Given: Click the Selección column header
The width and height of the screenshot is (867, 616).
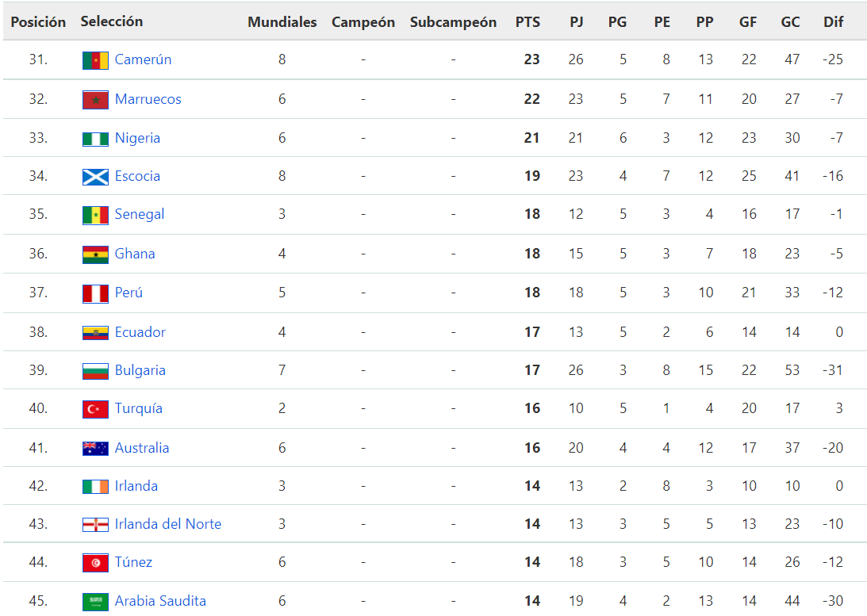Looking at the screenshot, I should pyautogui.click(x=112, y=21).
